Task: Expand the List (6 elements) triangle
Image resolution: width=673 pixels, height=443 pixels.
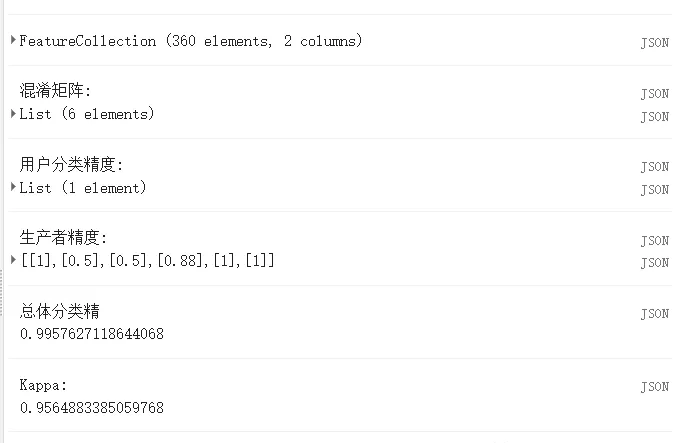Action: pos(13,113)
